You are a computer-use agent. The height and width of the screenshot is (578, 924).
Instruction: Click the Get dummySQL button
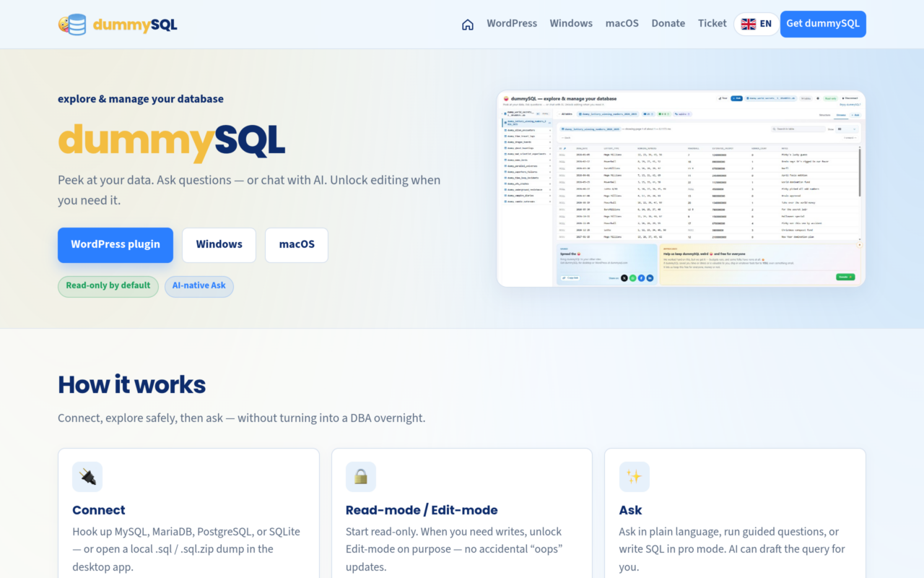(823, 24)
